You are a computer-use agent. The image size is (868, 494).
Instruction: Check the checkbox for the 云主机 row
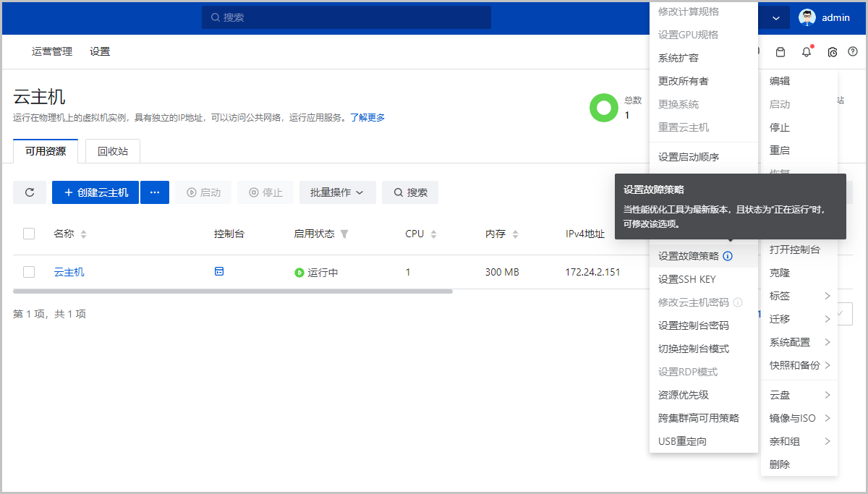(x=29, y=272)
